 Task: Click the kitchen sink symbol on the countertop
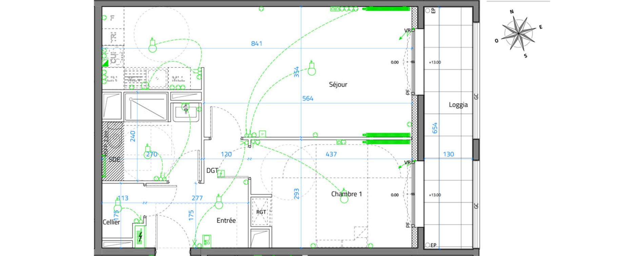[157, 78]
